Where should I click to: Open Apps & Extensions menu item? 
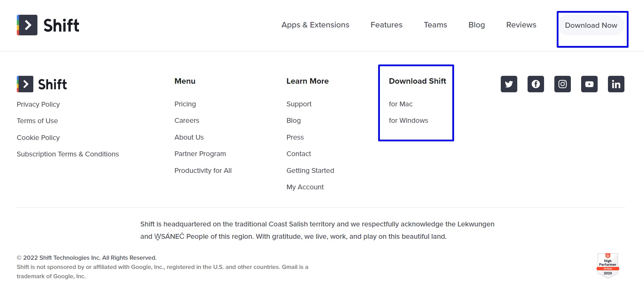click(x=315, y=25)
